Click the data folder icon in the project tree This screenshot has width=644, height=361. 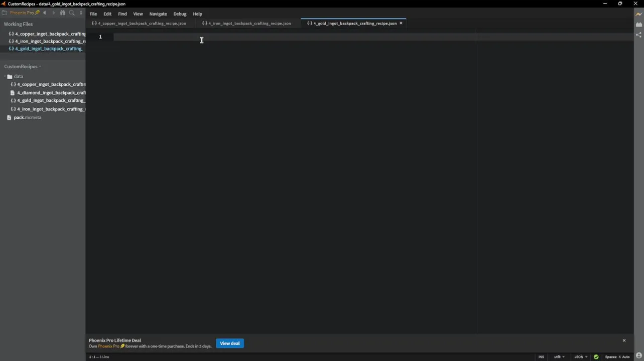(x=10, y=77)
